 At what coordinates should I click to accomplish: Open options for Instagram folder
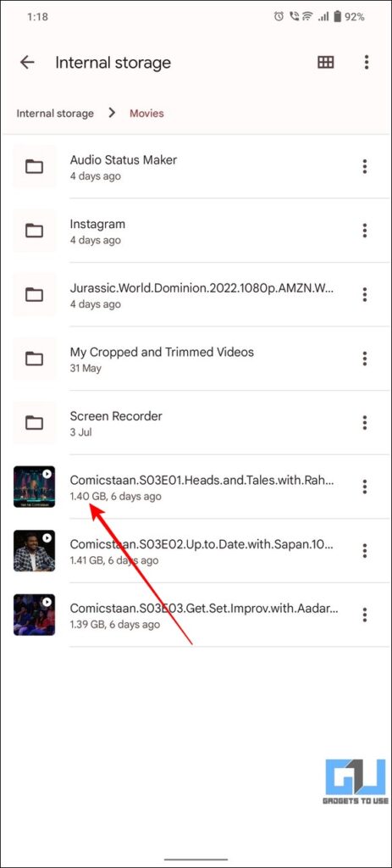(364, 231)
